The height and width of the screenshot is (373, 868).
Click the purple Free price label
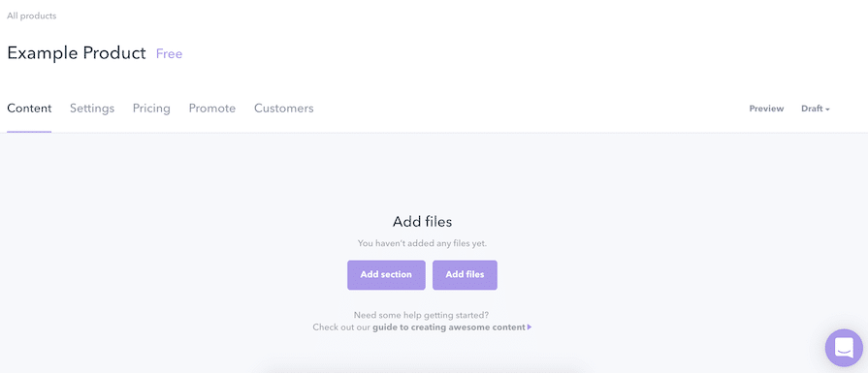coord(169,53)
